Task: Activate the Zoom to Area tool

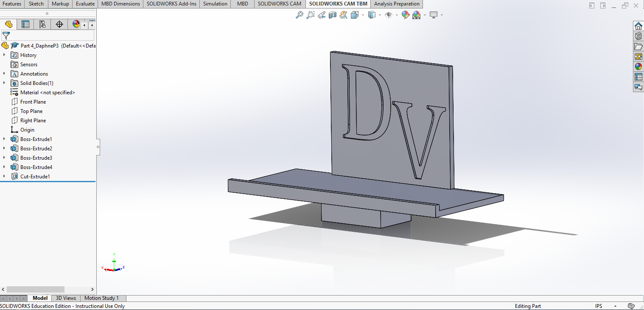Action: click(311, 15)
